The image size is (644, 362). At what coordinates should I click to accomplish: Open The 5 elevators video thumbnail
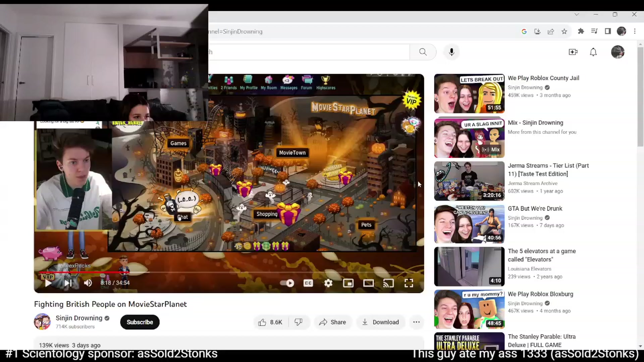tap(469, 266)
